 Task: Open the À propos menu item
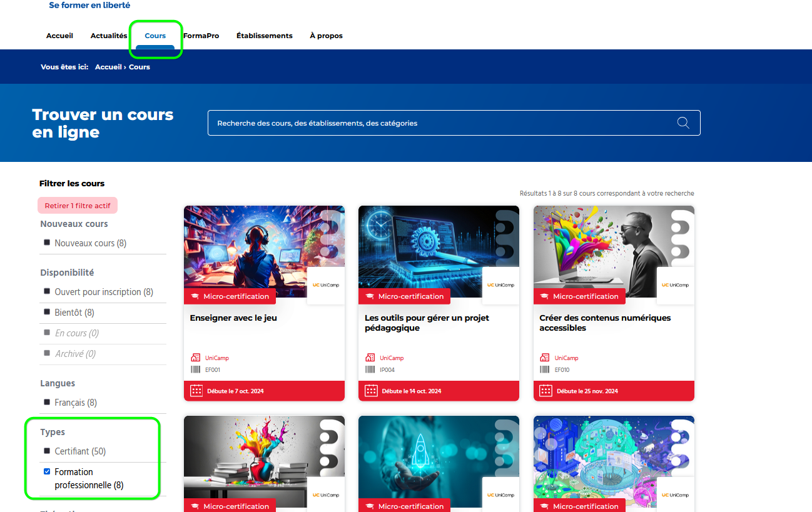point(326,36)
